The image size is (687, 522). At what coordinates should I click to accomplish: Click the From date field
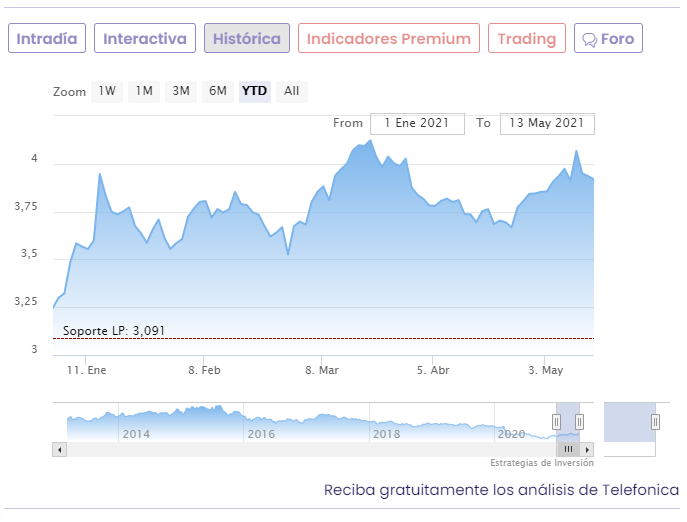click(417, 123)
